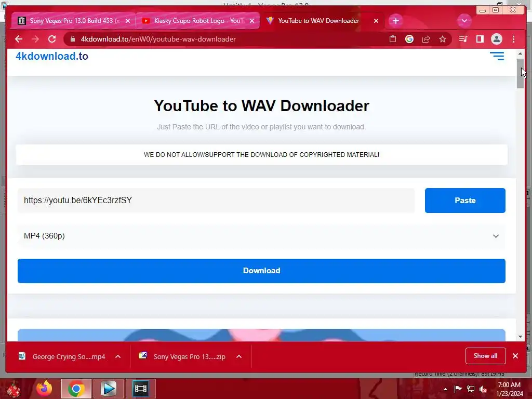Switch to the Sony Vegas Pro 13.0 tab
Screen dimensions: 532x399
(73, 21)
